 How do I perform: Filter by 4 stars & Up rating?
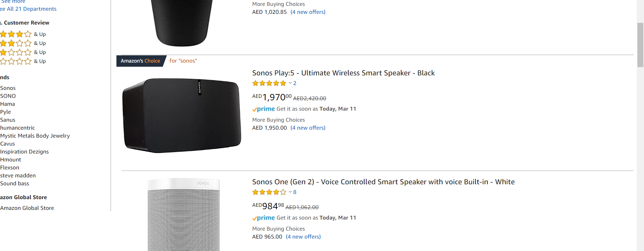click(23, 34)
